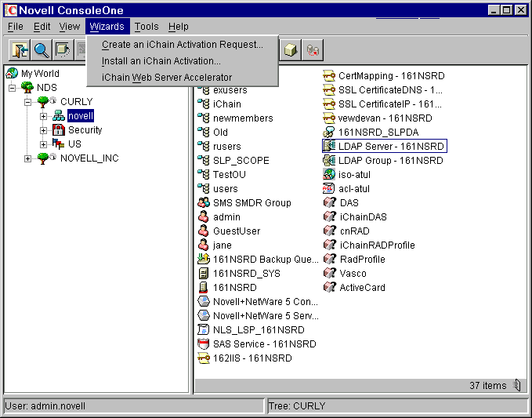Screen dimensions: 532x418
Task: Click the icon beside 37 items
Action: (517, 385)
